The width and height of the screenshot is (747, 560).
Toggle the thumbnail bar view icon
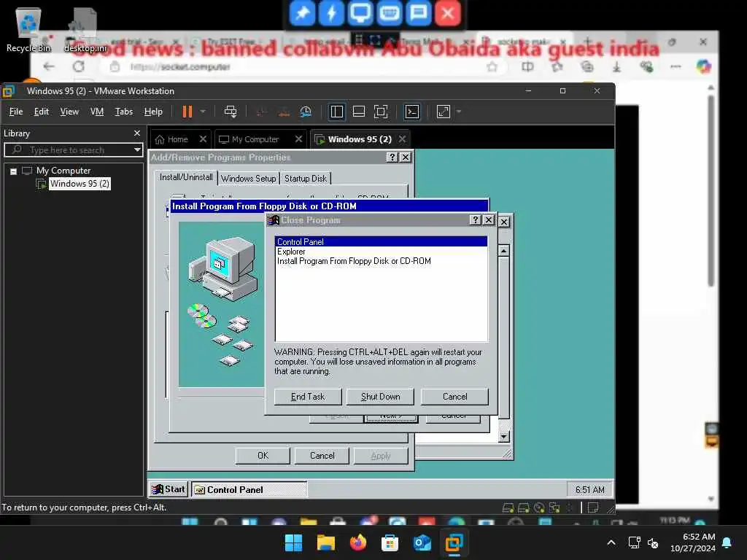(359, 112)
